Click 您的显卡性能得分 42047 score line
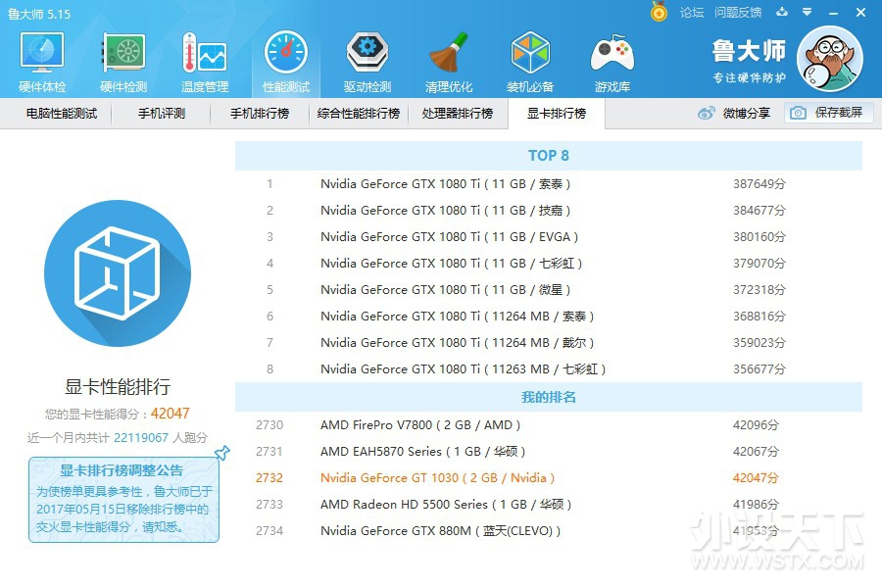Screen dimensions: 882x588 tap(117, 414)
